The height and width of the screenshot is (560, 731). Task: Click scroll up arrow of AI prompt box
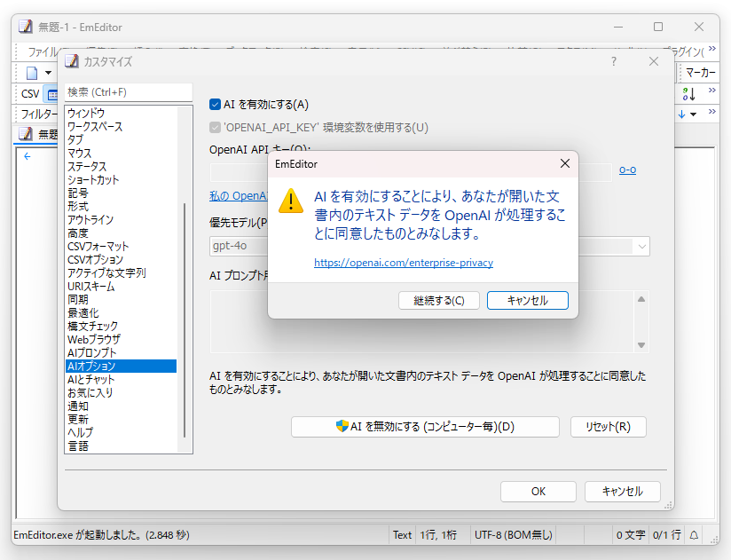tap(641, 299)
